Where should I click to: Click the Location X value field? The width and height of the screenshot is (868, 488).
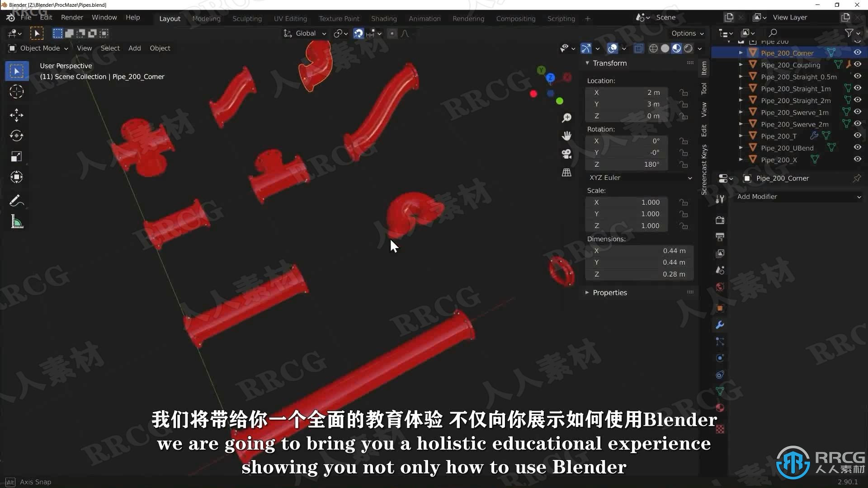[x=627, y=92]
